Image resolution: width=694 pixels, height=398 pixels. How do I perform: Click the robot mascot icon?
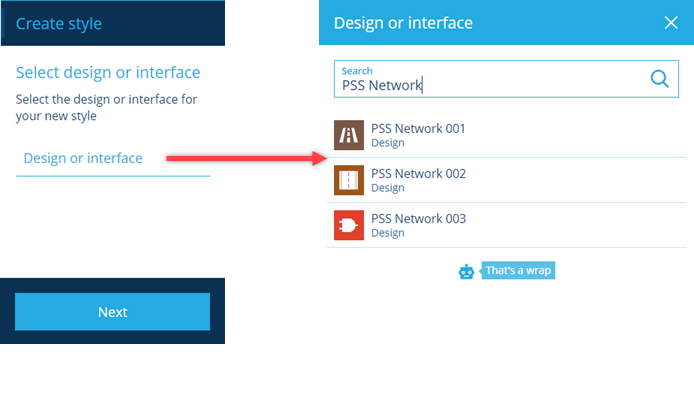coord(467,271)
